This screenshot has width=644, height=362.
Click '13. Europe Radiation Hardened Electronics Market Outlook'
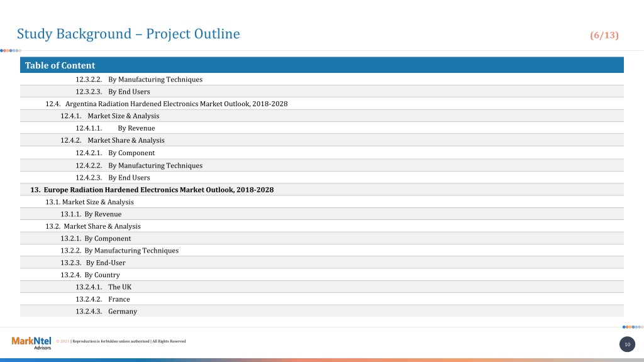(152, 190)
